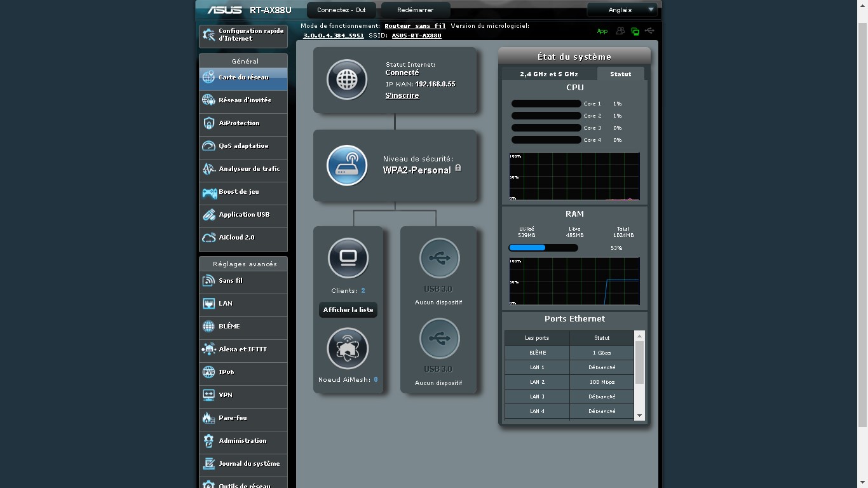The height and width of the screenshot is (488, 868).
Task: Select the wireless router icon in the network map
Action: [347, 165]
